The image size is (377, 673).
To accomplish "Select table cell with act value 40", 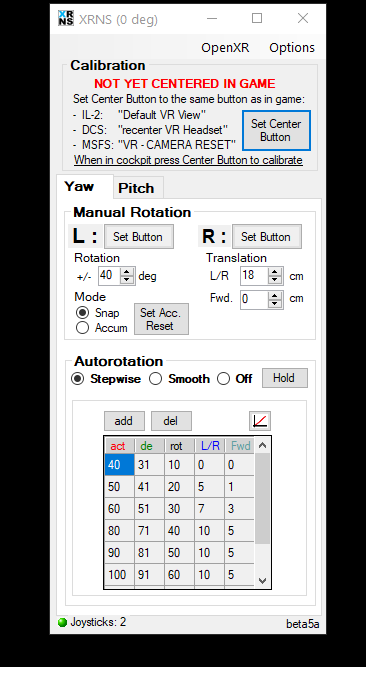I will 119,465.
